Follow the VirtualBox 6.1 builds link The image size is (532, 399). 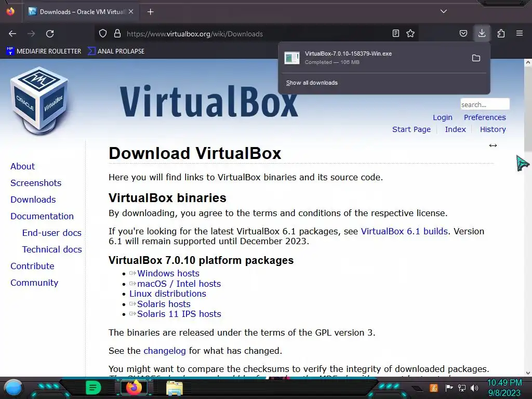pos(404,231)
